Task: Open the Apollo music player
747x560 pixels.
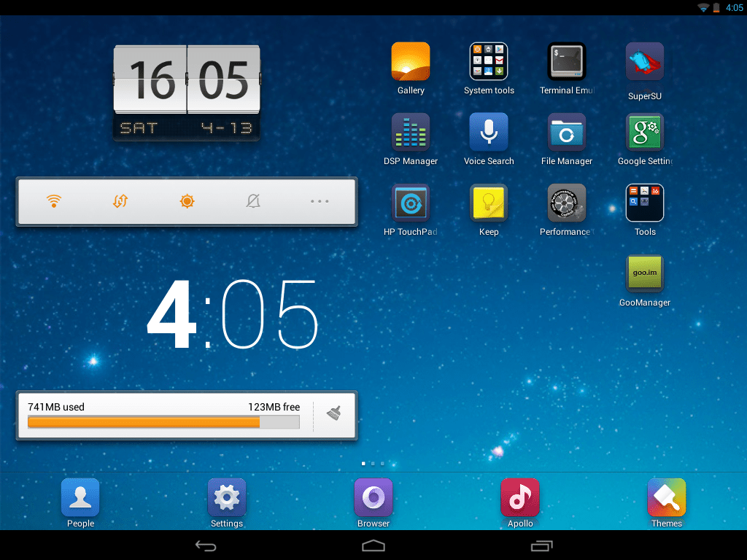Action: 520,497
